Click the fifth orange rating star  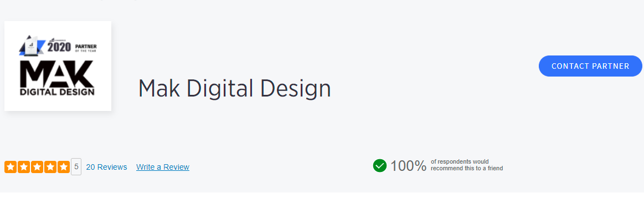click(x=63, y=167)
